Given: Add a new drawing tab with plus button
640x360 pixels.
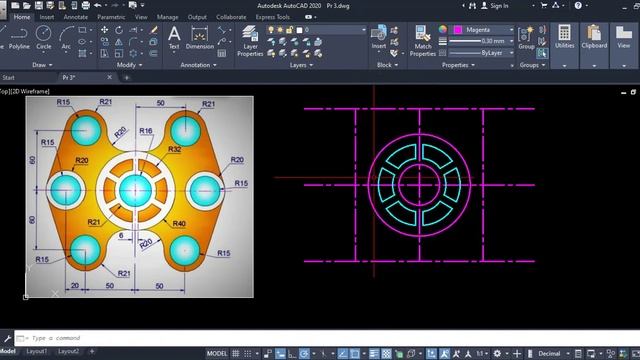Looking at the screenshot, I should pos(127,78).
